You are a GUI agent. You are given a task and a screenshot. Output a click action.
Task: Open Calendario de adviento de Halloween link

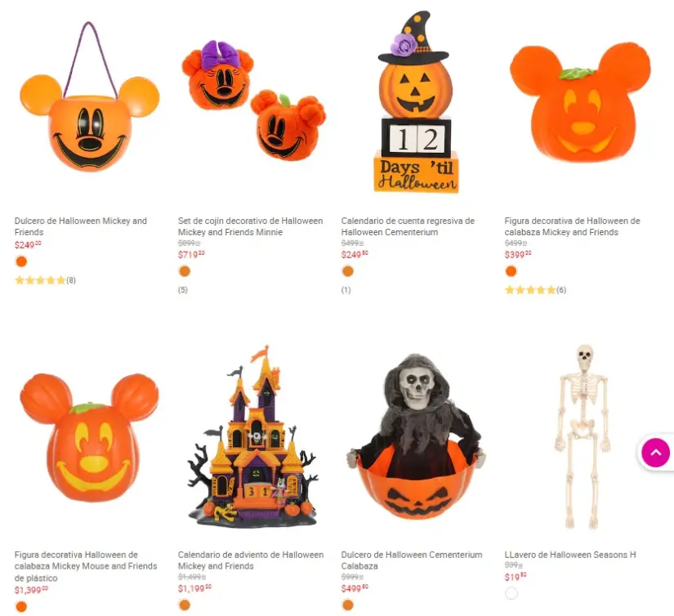click(251, 560)
